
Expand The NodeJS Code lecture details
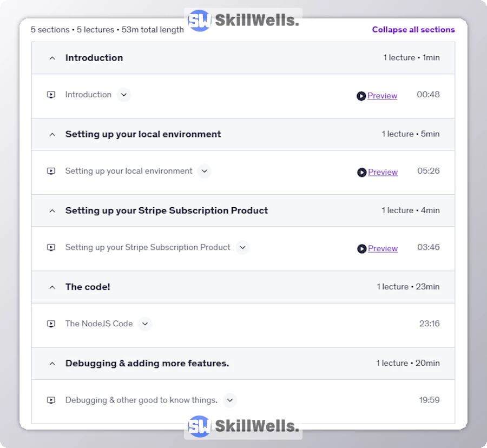coord(144,324)
